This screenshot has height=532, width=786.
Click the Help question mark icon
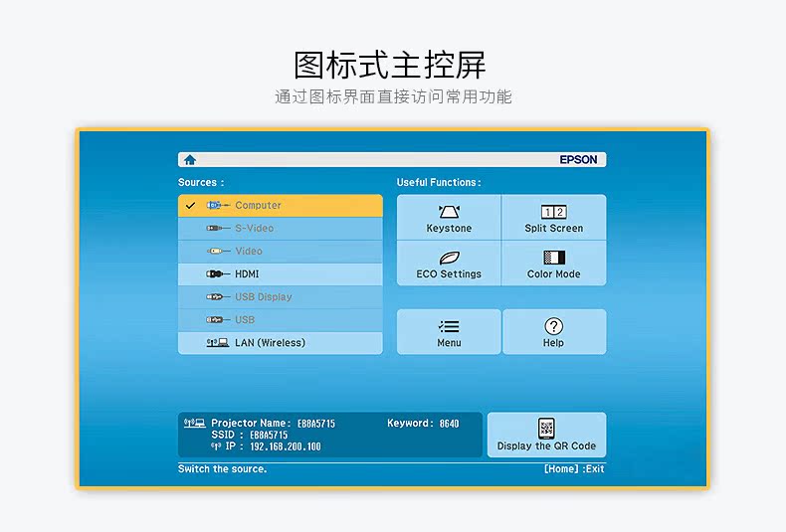click(x=553, y=326)
